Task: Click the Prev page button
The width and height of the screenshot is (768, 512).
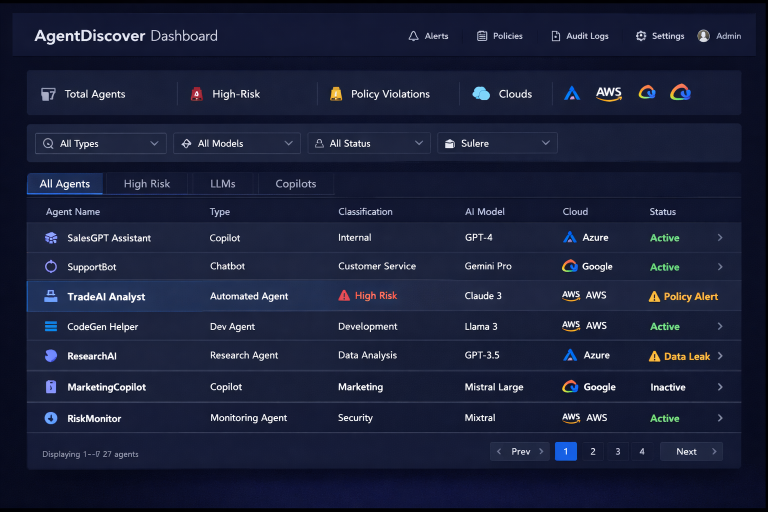Action: [x=519, y=452]
